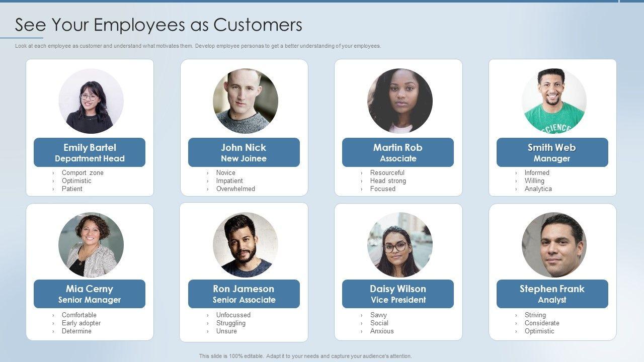Select the "Analyst" role label
644x362 pixels.
coord(552,300)
